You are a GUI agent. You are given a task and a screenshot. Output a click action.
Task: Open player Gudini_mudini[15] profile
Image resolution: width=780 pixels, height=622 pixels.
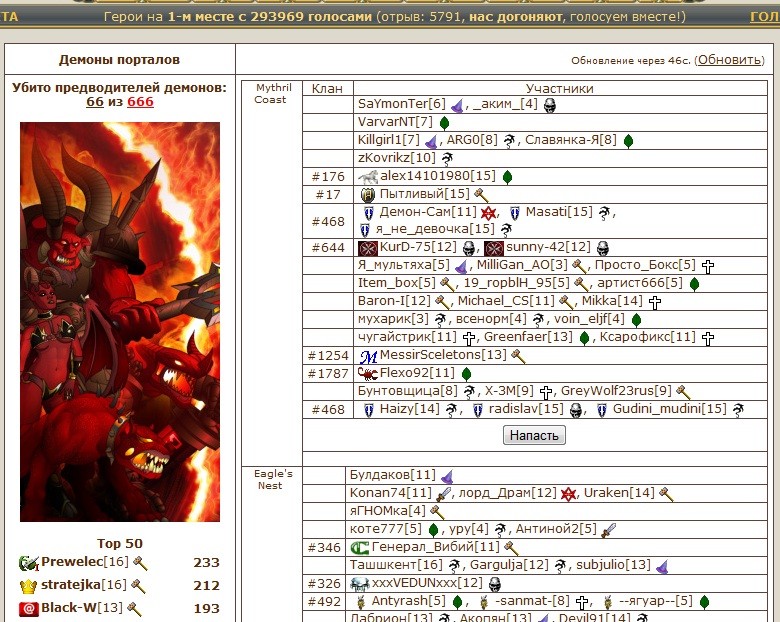[x=670, y=409]
